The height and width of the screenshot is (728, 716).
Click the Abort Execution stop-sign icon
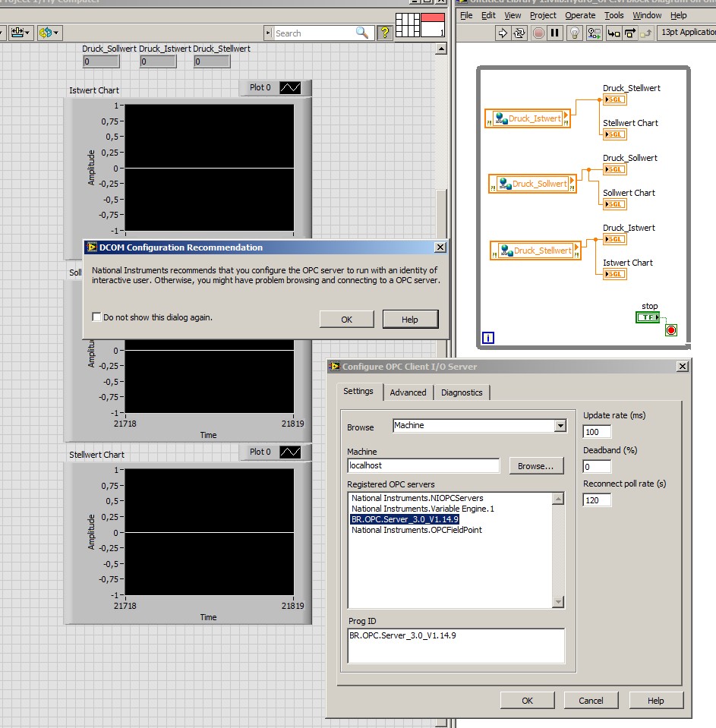(538, 33)
